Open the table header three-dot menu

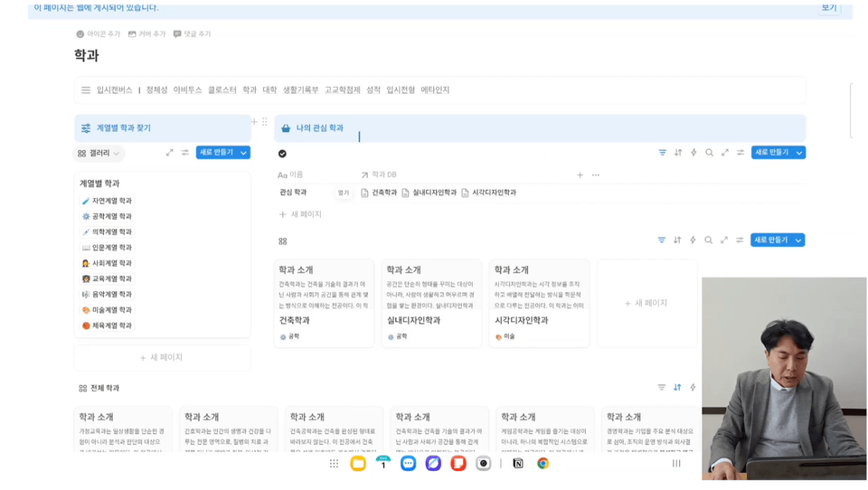pos(596,175)
